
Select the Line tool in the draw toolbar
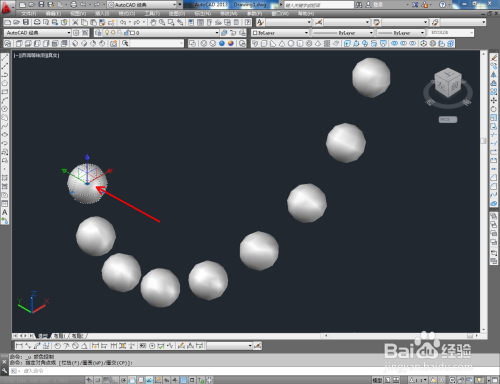(5, 57)
